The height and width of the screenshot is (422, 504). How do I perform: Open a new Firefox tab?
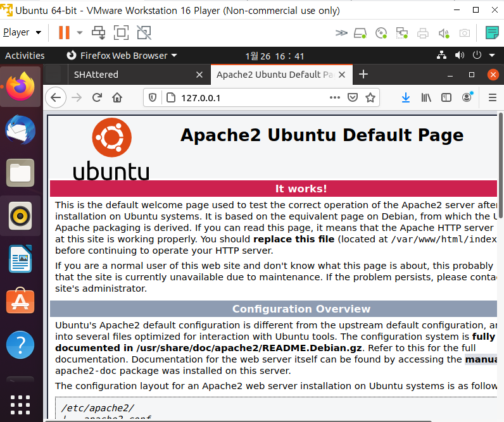coord(363,75)
